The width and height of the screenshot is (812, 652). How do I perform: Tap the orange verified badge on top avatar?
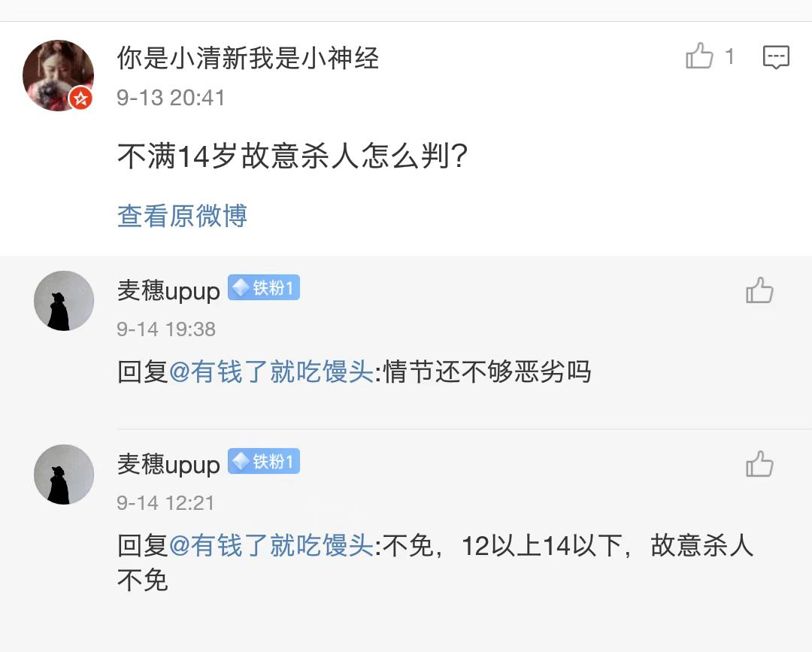coord(80,98)
